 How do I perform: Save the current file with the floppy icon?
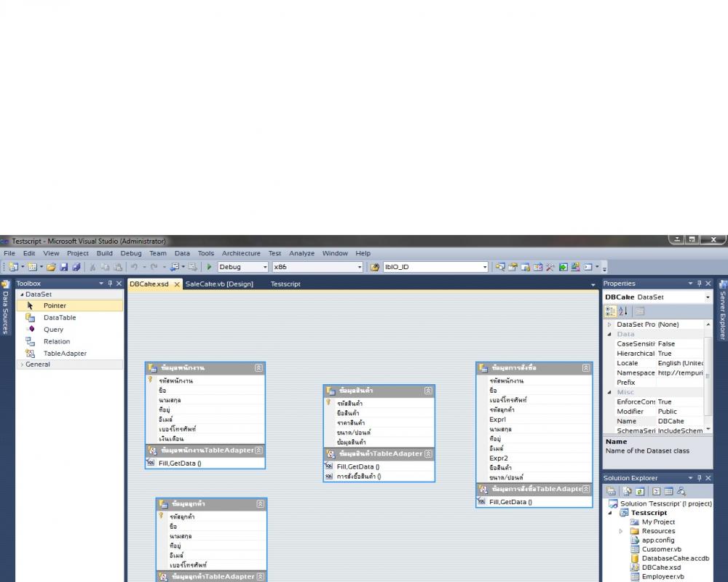coord(63,267)
